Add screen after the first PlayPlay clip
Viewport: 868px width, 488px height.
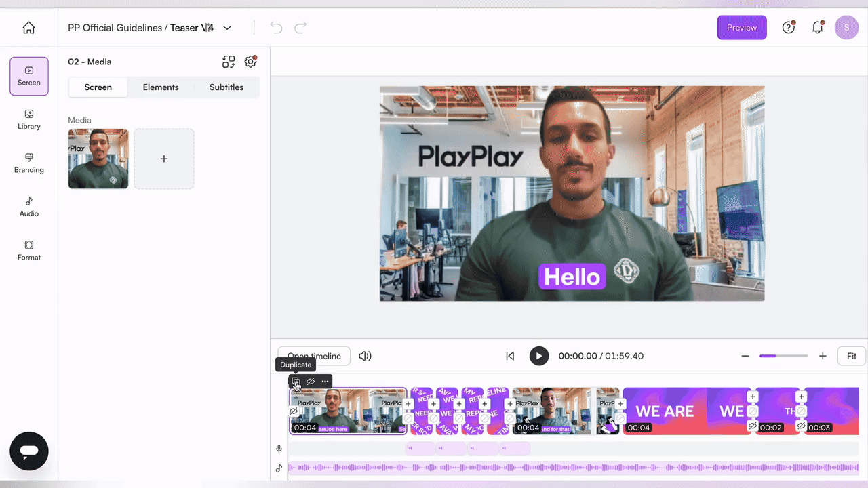[408, 404]
